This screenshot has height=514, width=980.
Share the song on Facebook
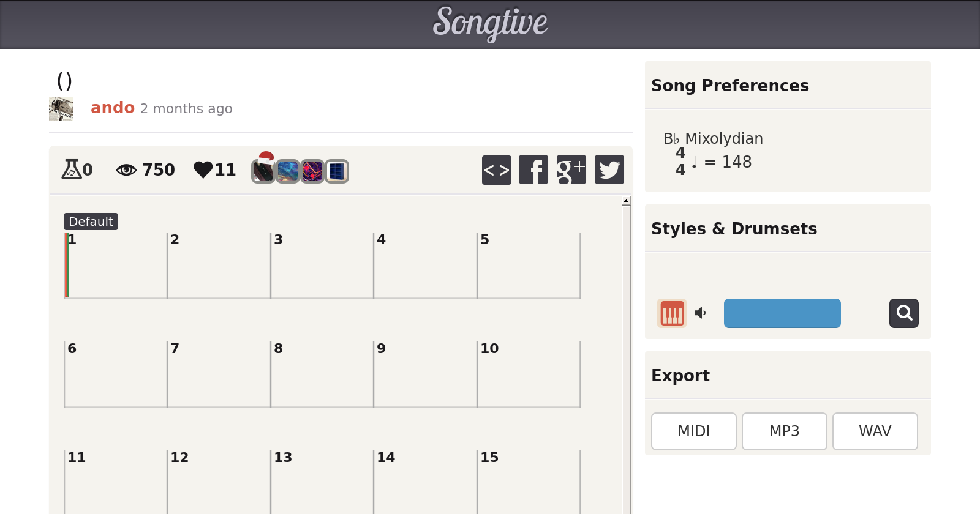tap(533, 169)
